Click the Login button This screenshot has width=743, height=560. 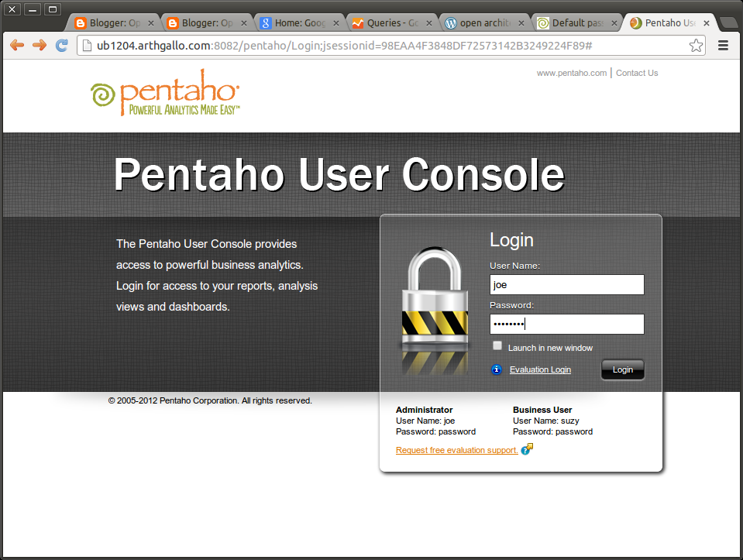(x=622, y=369)
